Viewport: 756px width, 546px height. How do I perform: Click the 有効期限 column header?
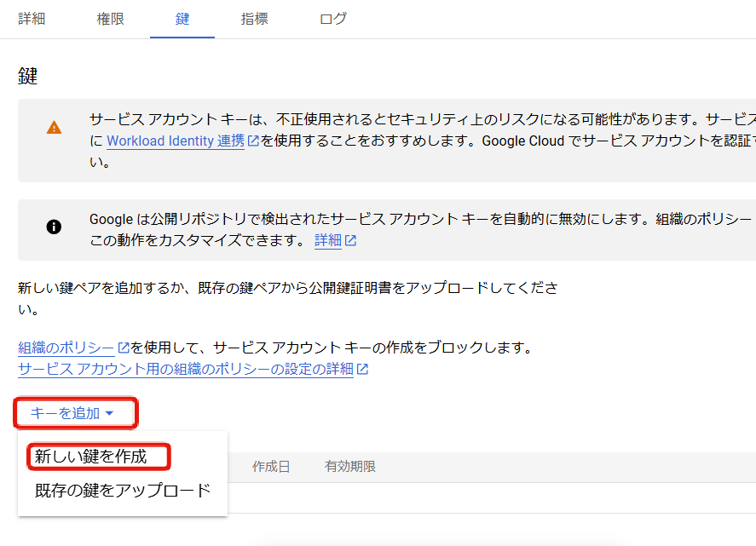tap(350, 467)
